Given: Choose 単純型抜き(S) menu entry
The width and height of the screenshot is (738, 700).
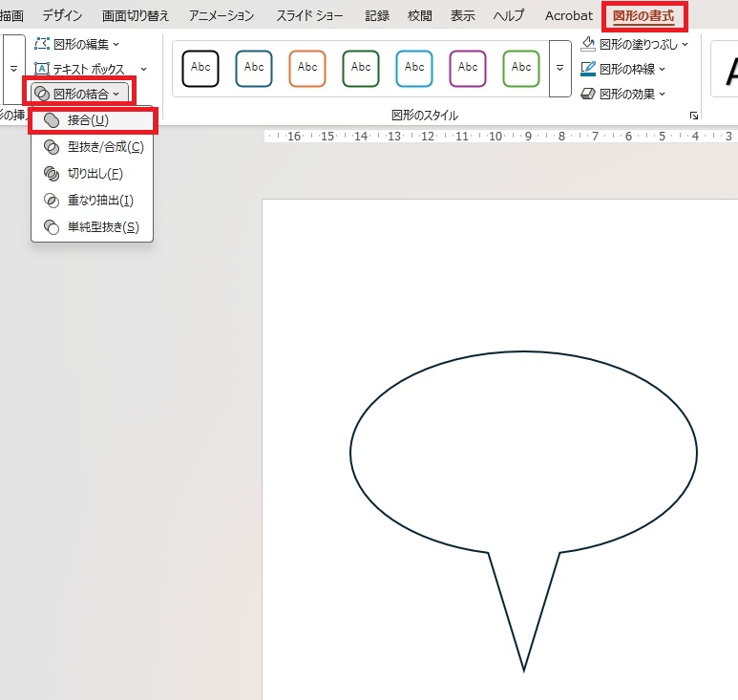Looking at the screenshot, I should tap(93, 227).
